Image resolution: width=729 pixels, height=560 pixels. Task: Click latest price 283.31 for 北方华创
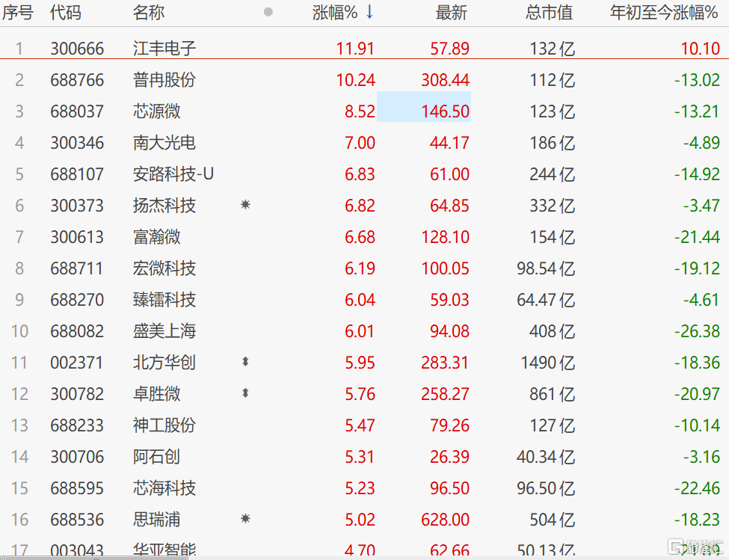pyautogui.click(x=446, y=363)
